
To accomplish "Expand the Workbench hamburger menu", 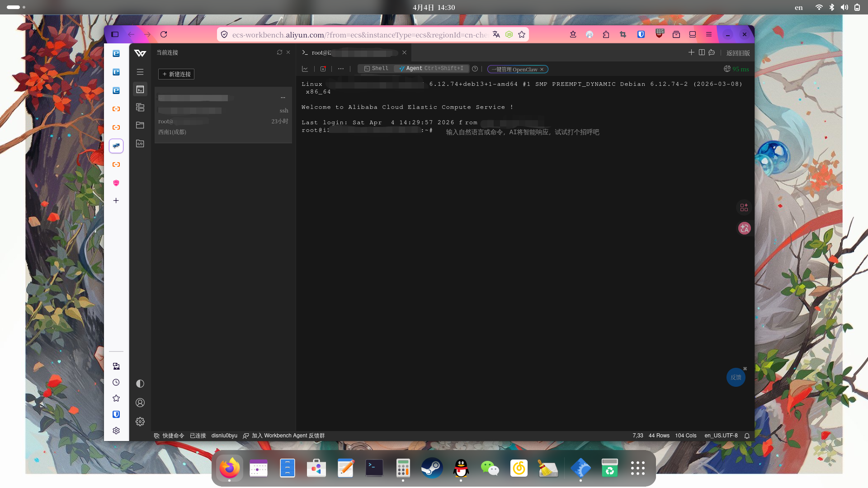I will [x=140, y=72].
